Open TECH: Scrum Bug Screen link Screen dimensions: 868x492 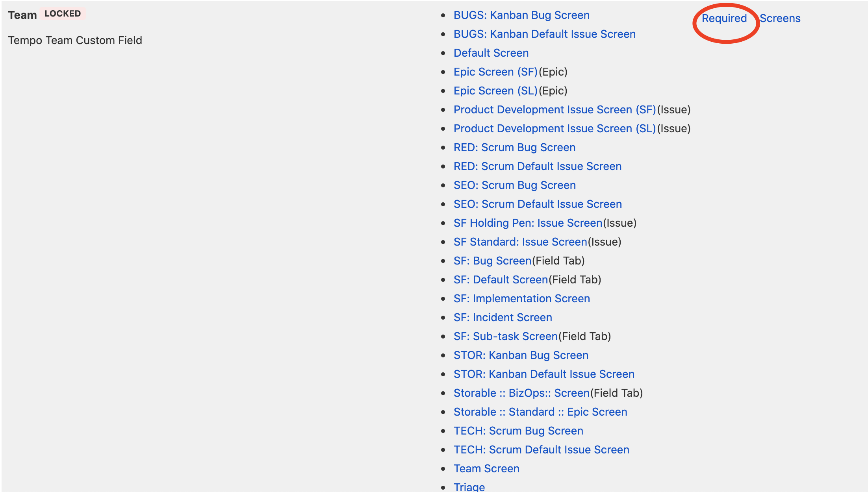518,431
